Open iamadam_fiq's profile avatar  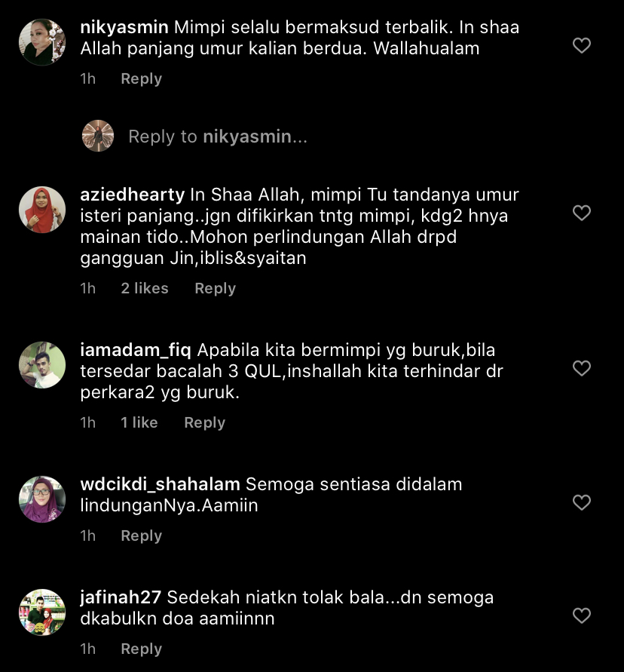[42, 365]
